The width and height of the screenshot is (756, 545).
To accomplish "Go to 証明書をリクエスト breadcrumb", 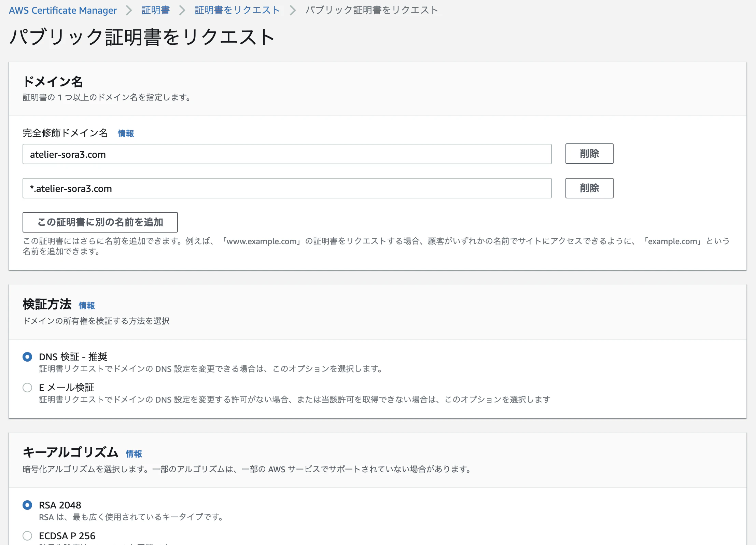I will point(237,10).
